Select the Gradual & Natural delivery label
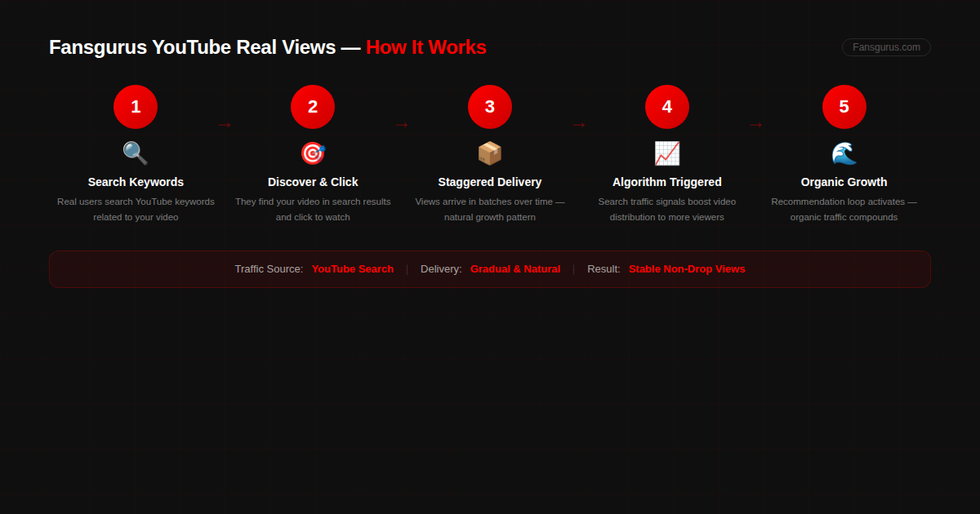 click(515, 268)
